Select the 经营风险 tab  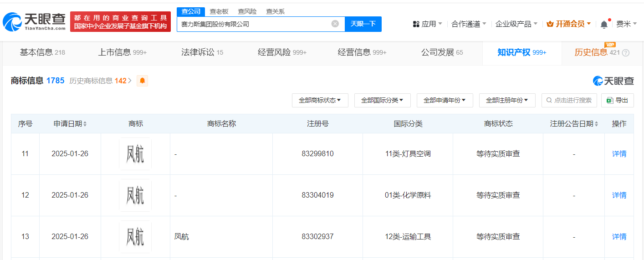point(282,52)
